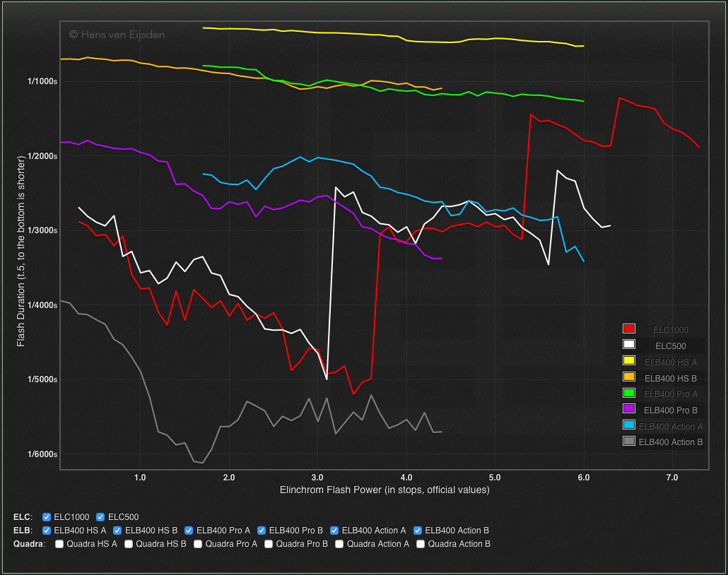
Task: Uncheck ELB400 Action B checkbox
Action: click(x=418, y=530)
